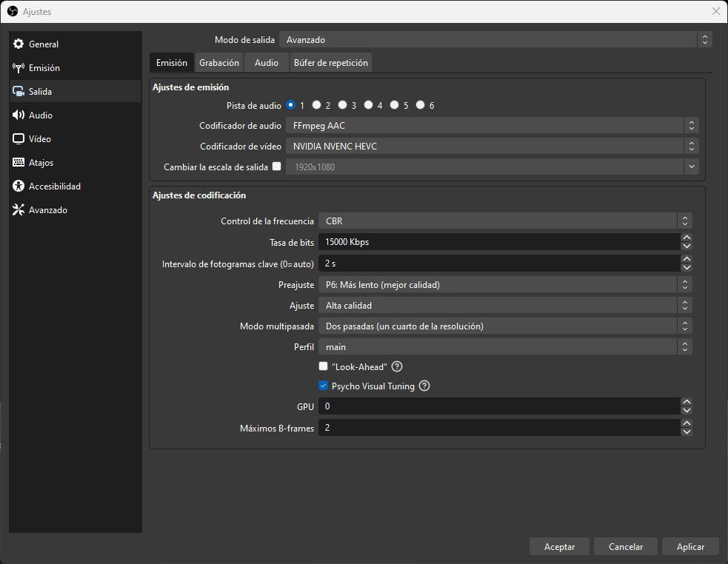Click the Tasa de bits 15000 Kbps field

pyautogui.click(x=500, y=242)
